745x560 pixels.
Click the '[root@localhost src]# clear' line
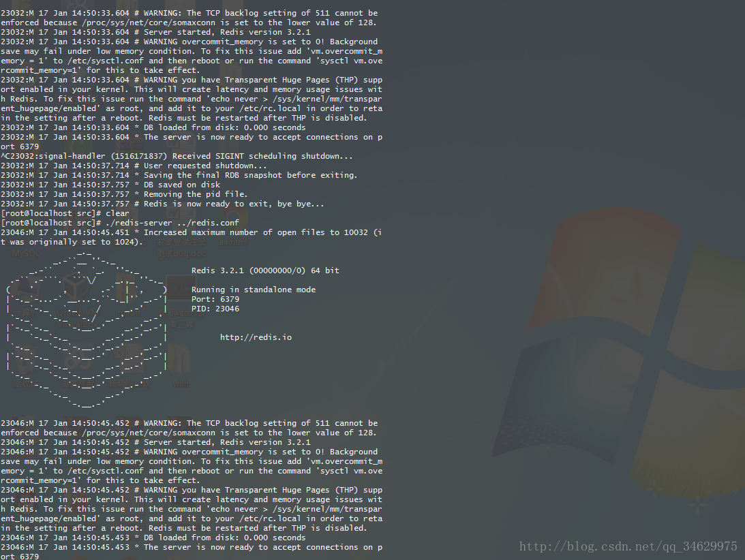click(x=65, y=213)
